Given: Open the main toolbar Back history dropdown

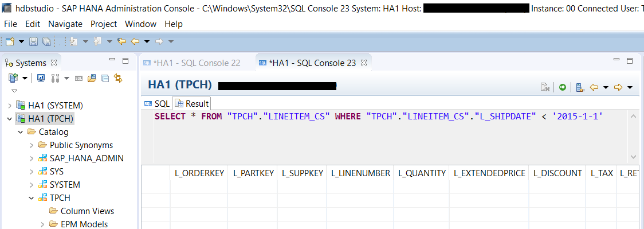Looking at the screenshot, I should pyautogui.click(x=147, y=41).
